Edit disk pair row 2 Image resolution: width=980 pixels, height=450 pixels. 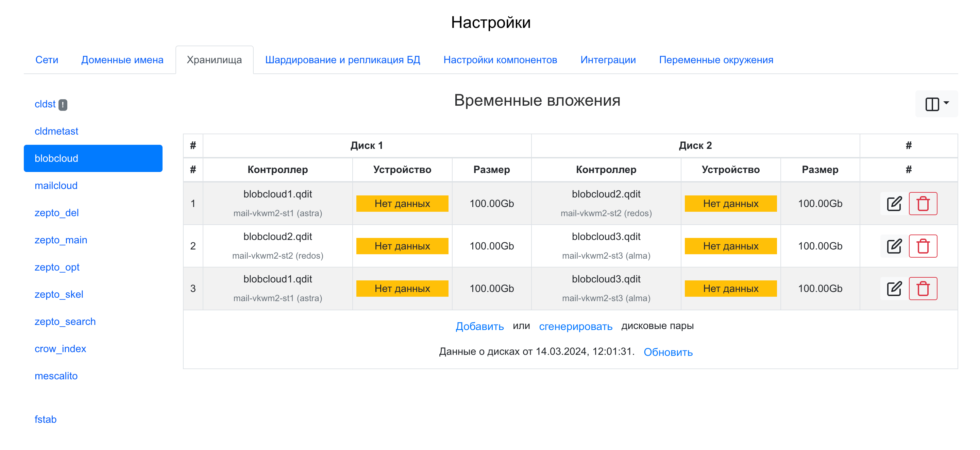(x=894, y=246)
